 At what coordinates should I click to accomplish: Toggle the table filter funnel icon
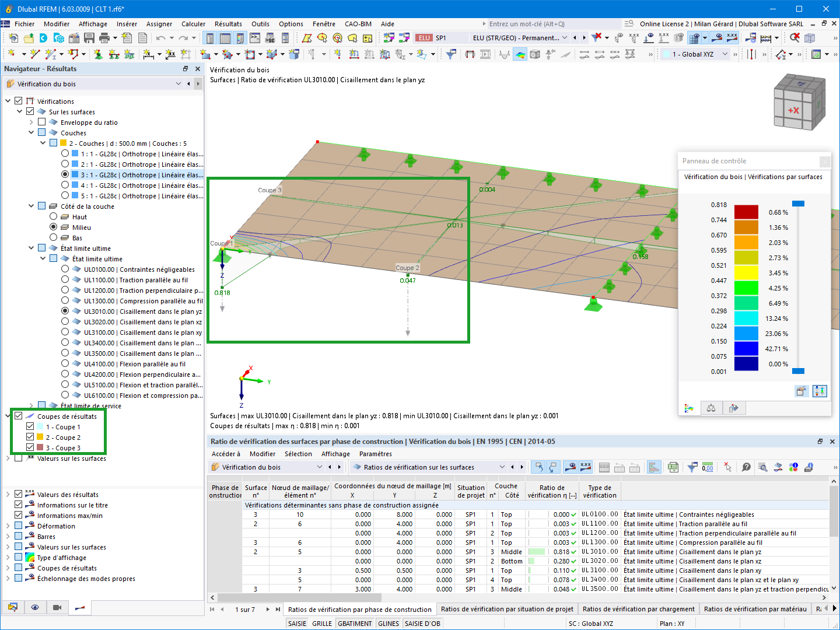(692, 467)
